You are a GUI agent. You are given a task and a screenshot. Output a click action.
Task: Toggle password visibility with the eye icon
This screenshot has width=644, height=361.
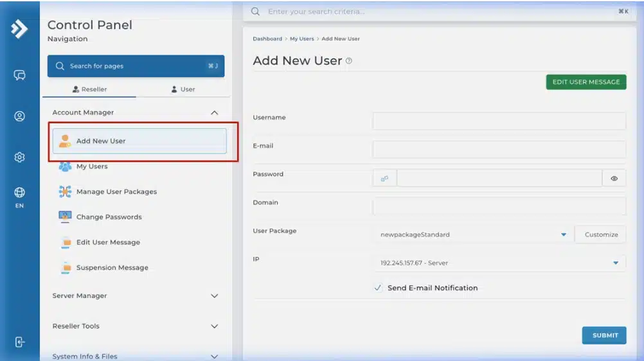coord(614,178)
